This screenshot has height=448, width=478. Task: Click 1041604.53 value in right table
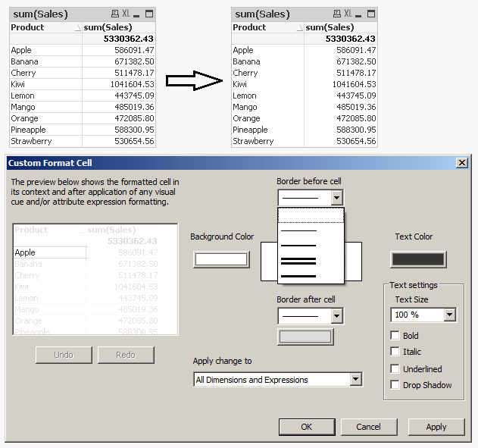coord(354,84)
